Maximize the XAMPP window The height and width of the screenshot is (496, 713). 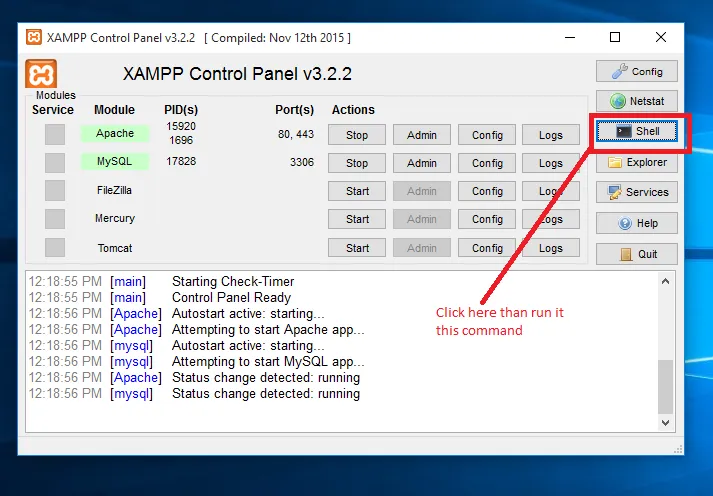(x=615, y=37)
